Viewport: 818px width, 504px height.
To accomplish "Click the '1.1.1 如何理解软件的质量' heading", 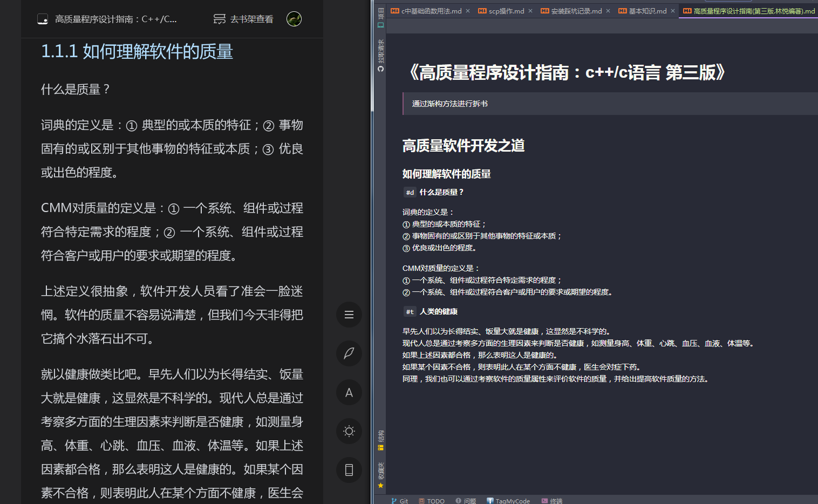I will coord(137,52).
